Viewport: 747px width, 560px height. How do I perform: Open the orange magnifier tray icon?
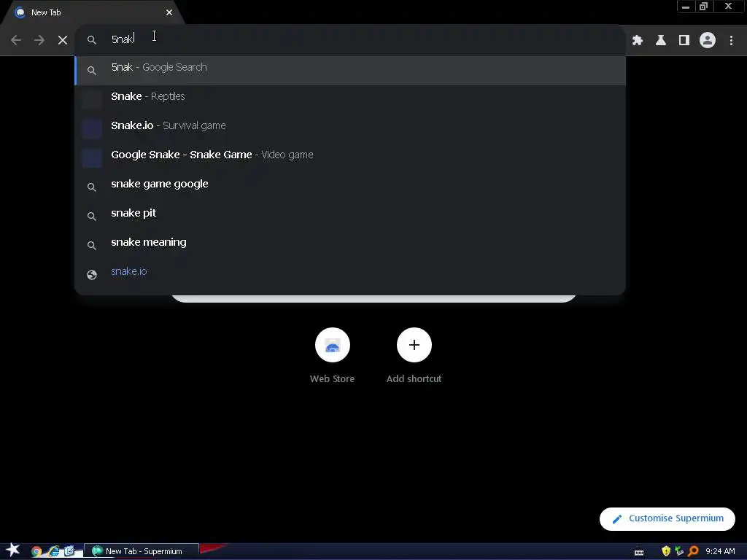[693, 551]
